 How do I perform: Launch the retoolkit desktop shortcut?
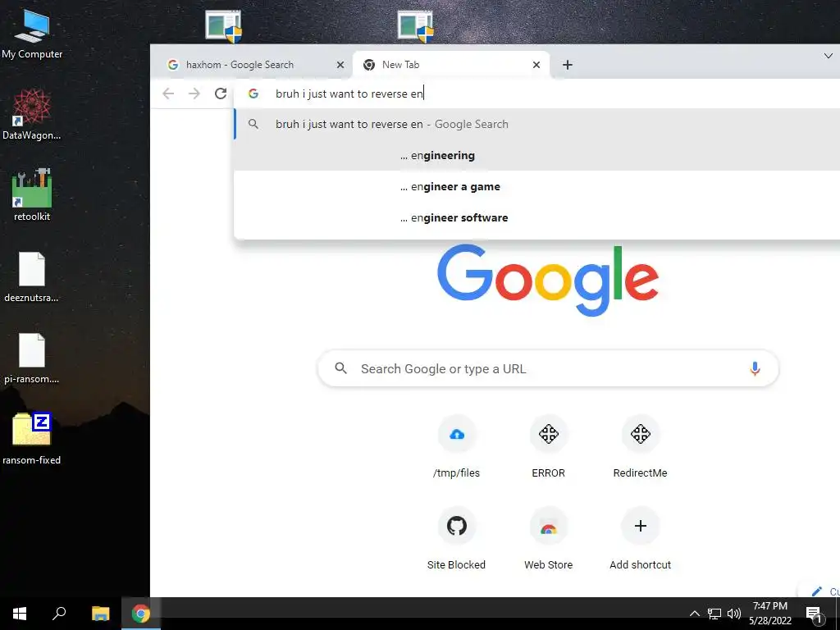pyautogui.click(x=32, y=195)
